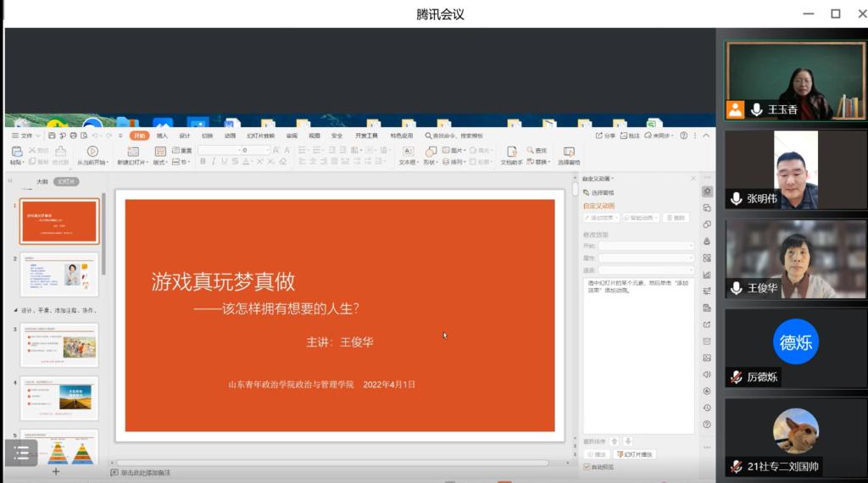Toggle microphone icon next to 王俊华
Image resolution: width=868 pixels, height=483 pixels.
tap(736, 288)
